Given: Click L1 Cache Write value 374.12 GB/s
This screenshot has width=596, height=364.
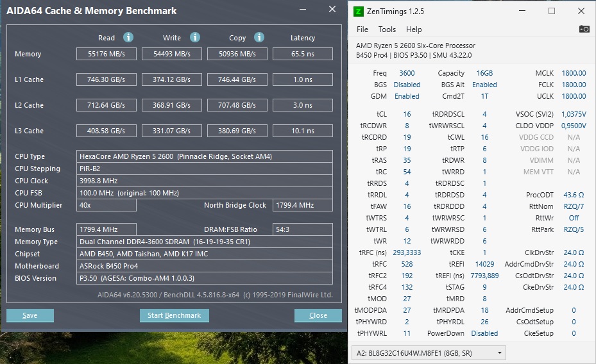Looking at the screenshot, I should point(172,79).
